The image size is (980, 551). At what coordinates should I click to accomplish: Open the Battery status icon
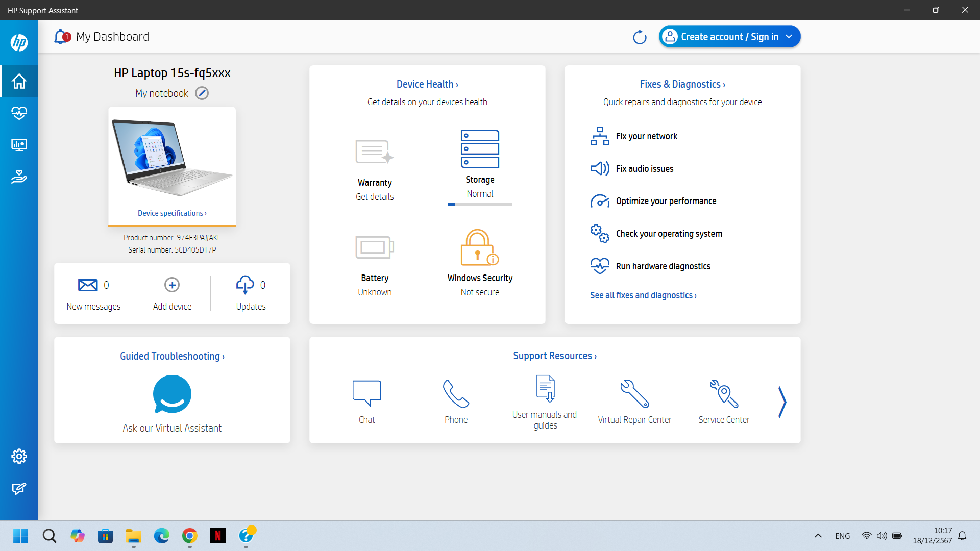[375, 247]
